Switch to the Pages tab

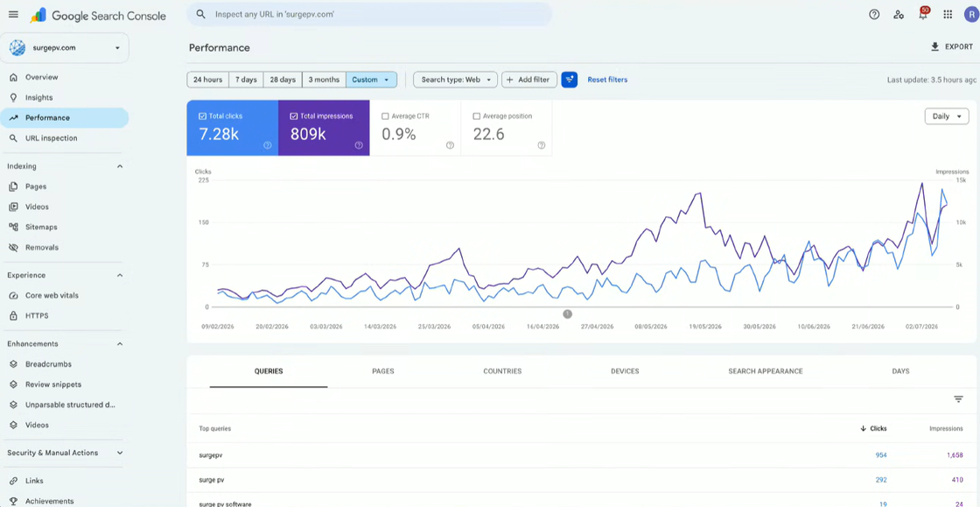click(x=383, y=371)
